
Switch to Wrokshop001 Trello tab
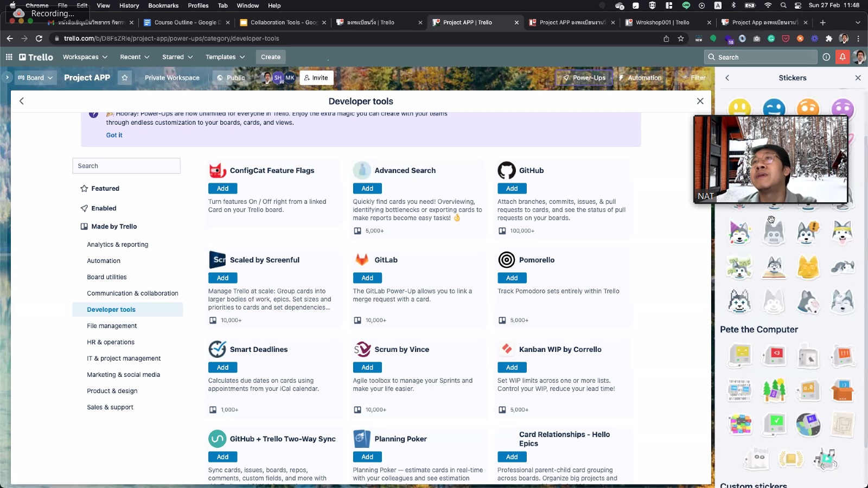click(668, 22)
